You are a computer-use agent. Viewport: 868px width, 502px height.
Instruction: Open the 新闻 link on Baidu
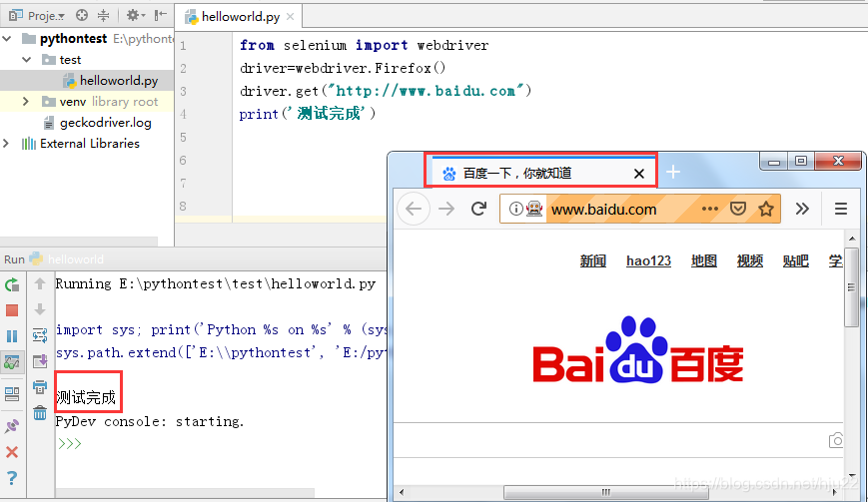click(593, 260)
